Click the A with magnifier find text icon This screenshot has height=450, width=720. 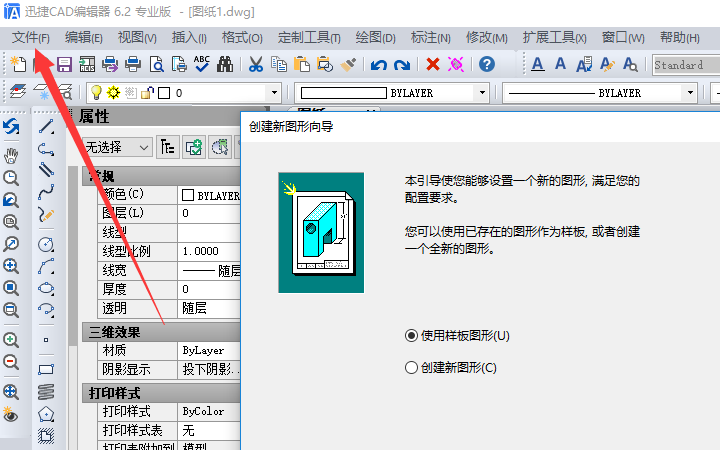tap(630, 64)
